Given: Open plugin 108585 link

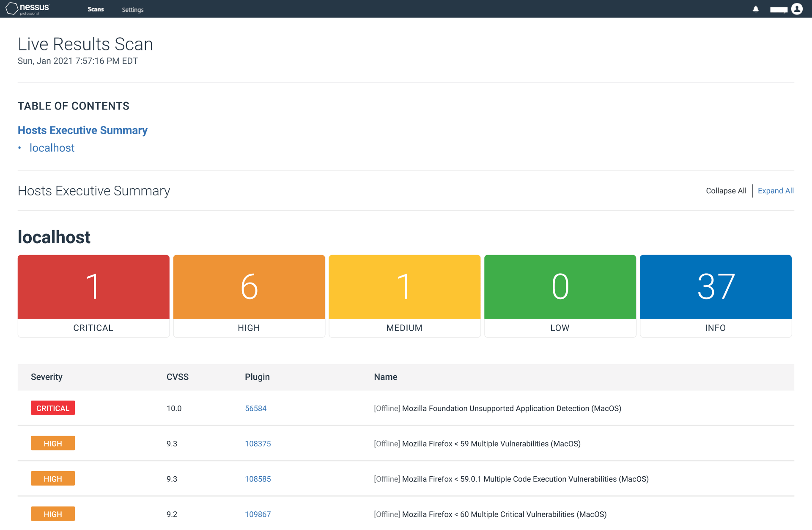Looking at the screenshot, I should [x=258, y=479].
